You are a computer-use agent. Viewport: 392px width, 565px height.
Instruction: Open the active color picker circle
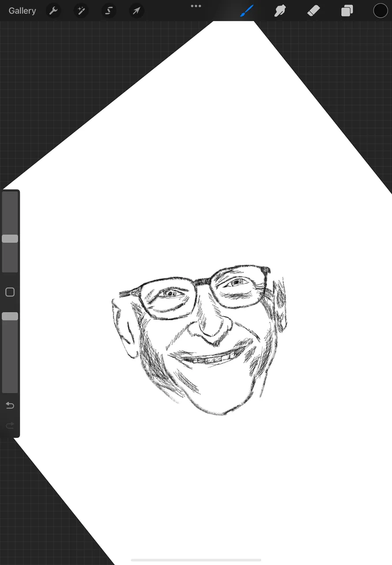pyautogui.click(x=381, y=11)
